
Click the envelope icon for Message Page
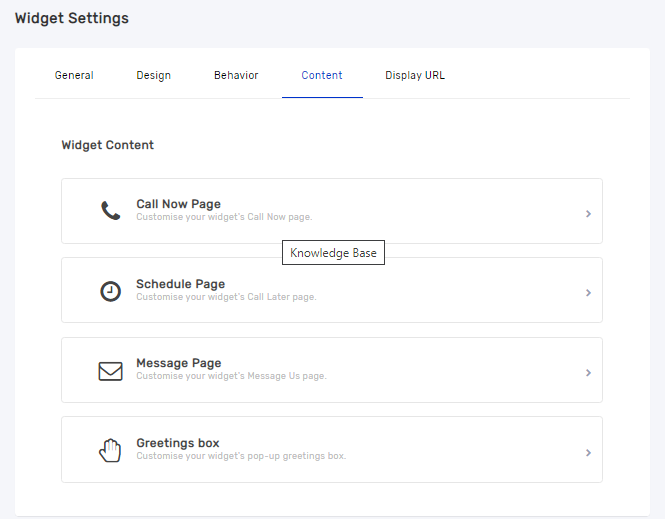[110, 371]
